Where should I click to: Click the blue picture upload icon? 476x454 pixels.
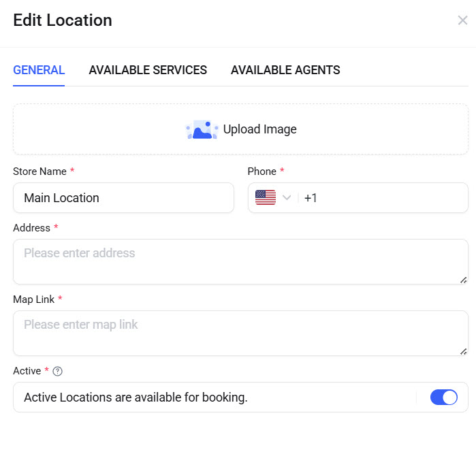pos(202,129)
